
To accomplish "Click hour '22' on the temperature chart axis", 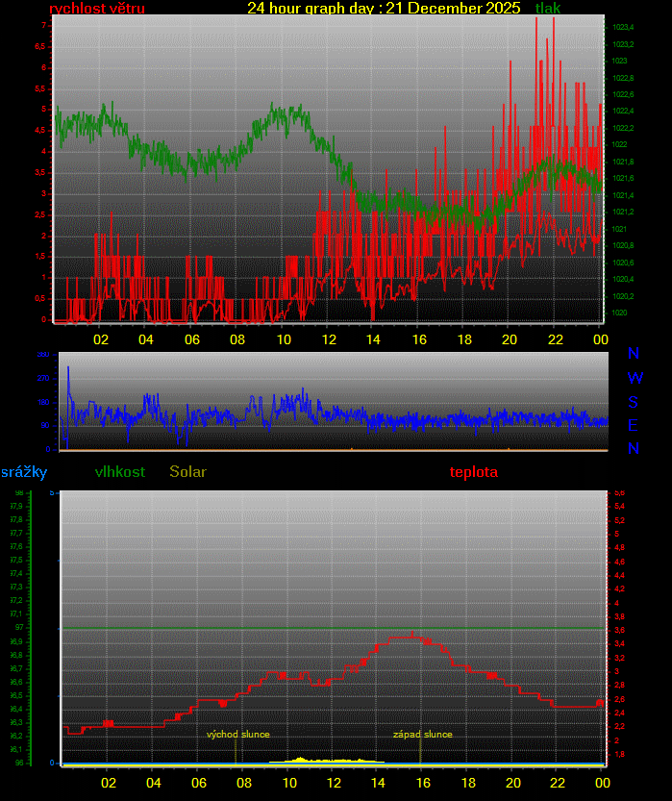I will (x=558, y=782).
